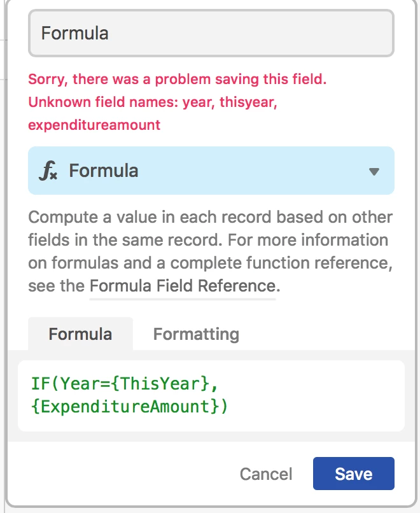
Task: Click on {ExpenditureAmount} in the formula code
Action: tap(125, 407)
